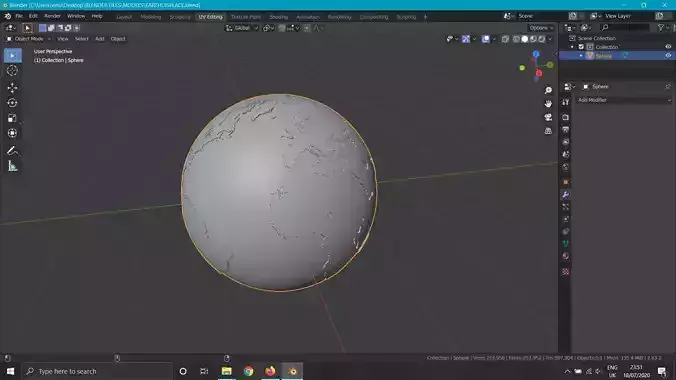The height and width of the screenshot is (380, 676).
Task: Open the pivot point dropdown
Action: pyautogui.click(x=269, y=28)
